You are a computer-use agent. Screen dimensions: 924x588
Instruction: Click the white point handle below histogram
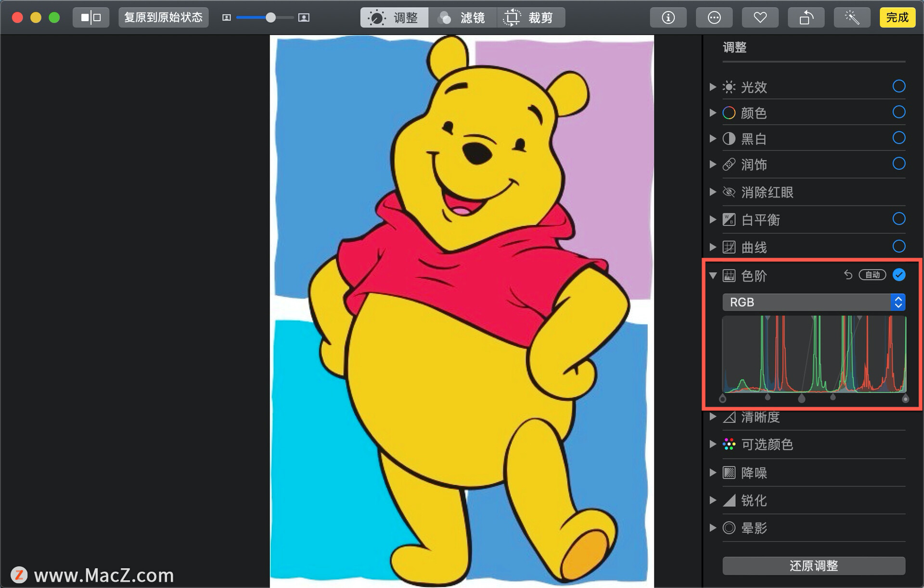pos(905,399)
